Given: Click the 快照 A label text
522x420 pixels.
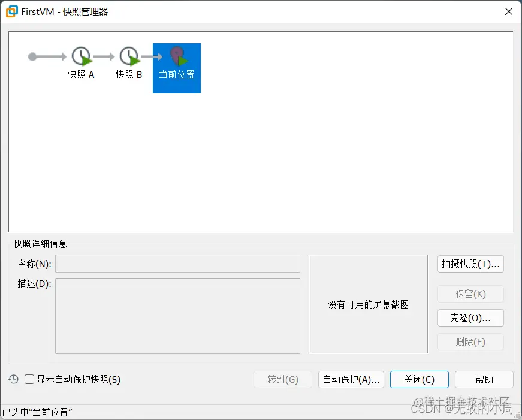Looking at the screenshot, I should (82, 74).
